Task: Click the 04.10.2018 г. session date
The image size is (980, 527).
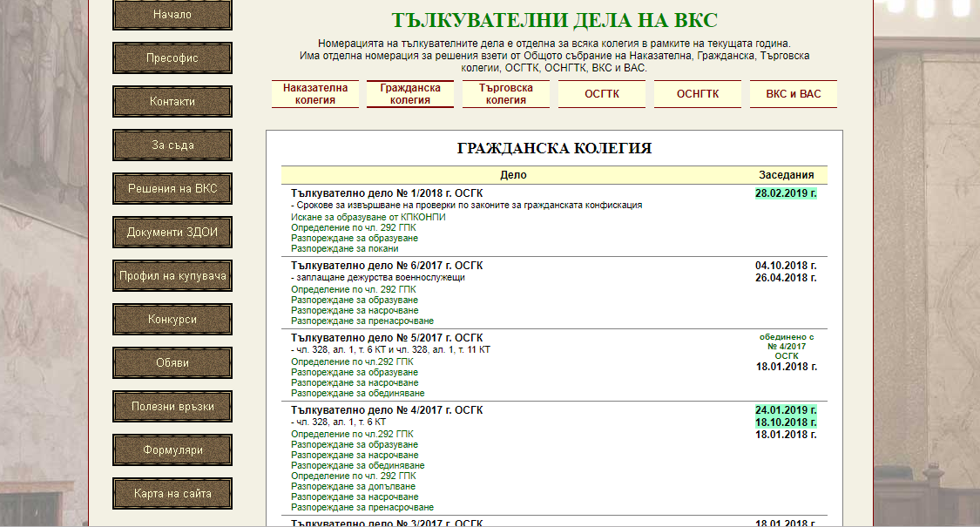Action: pyautogui.click(x=786, y=266)
